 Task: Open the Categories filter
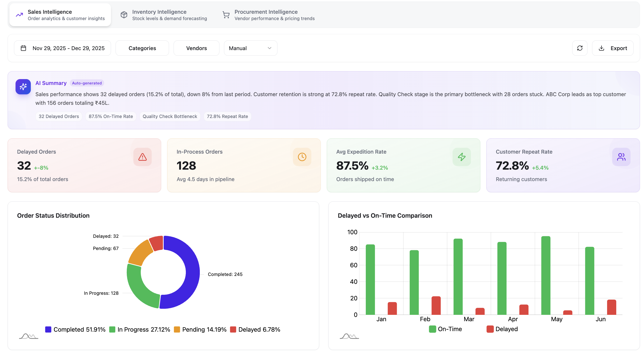[142, 48]
